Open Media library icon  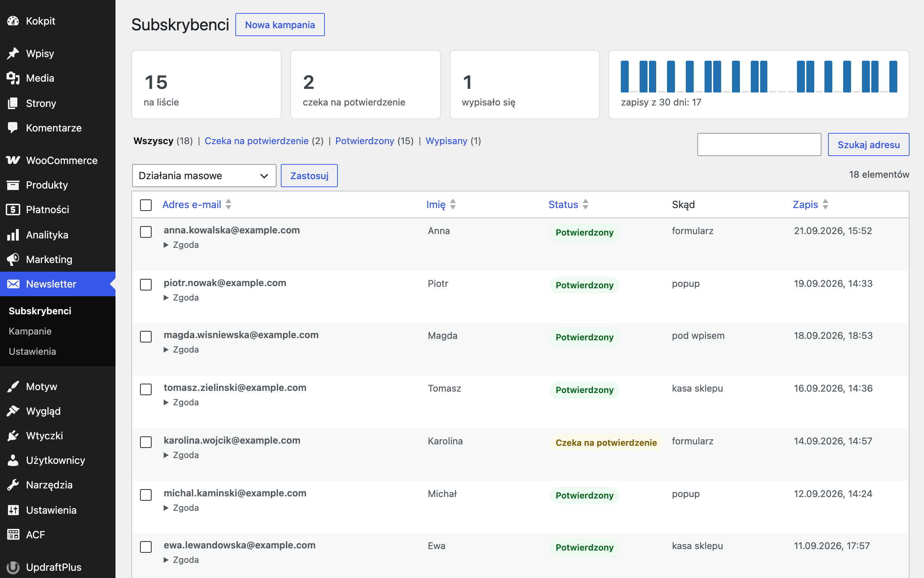click(13, 78)
